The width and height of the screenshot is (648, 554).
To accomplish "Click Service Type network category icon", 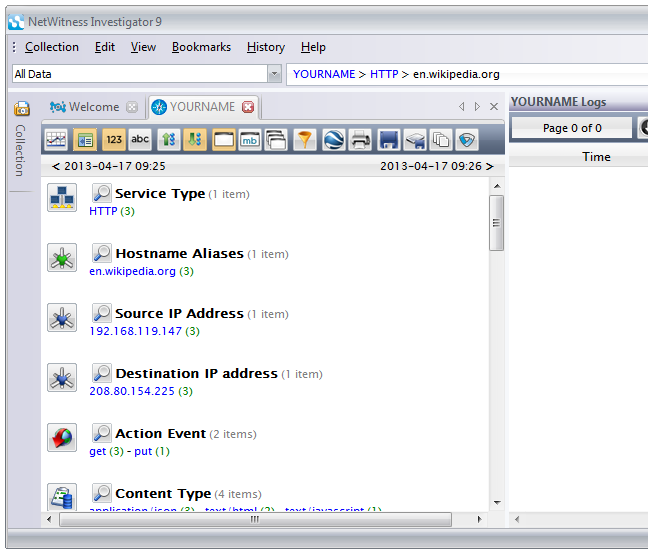I will (x=62, y=197).
